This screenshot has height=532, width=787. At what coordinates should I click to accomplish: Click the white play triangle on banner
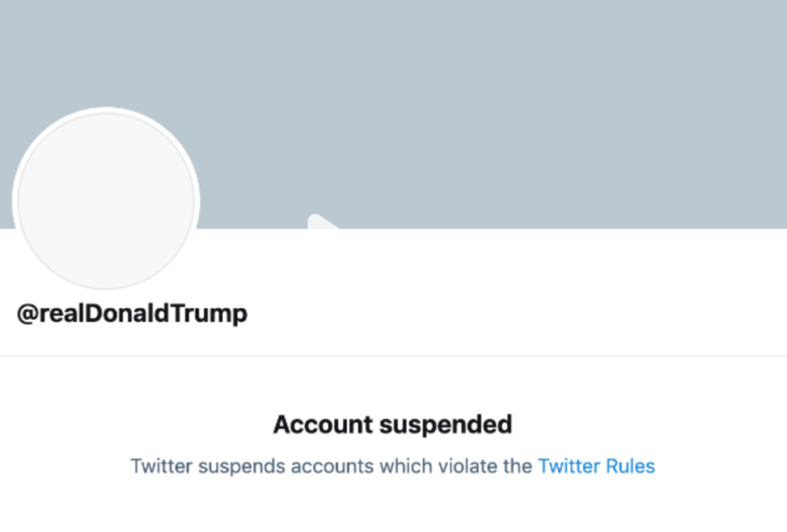coord(321,222)
